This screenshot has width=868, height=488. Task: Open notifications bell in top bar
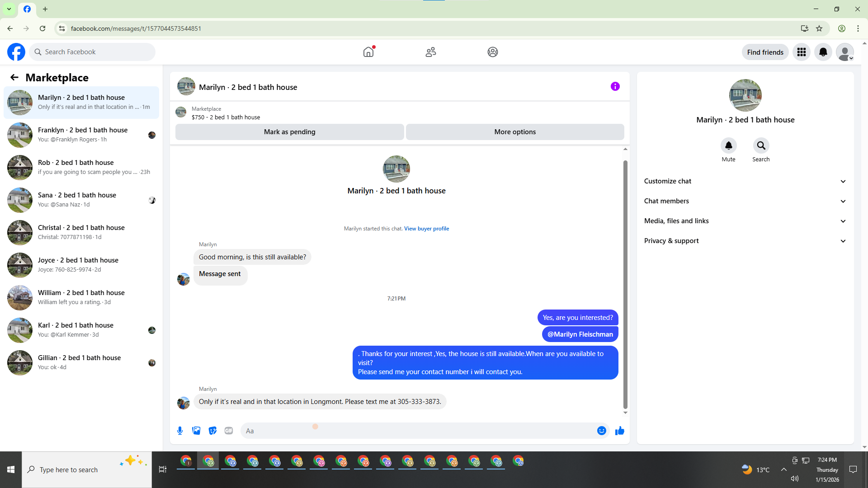pyautogui.click(x=823, y=52)
